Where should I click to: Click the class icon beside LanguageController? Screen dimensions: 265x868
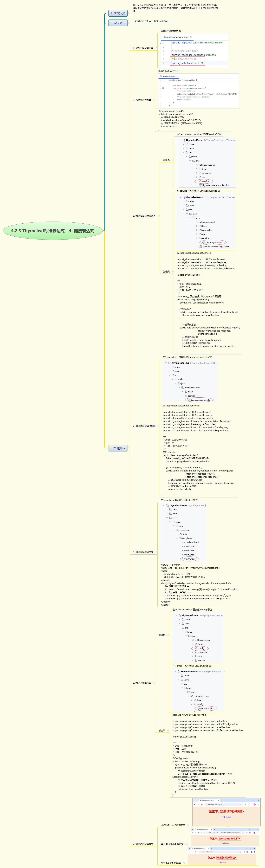pyautogui.click(x=189, y=400)
